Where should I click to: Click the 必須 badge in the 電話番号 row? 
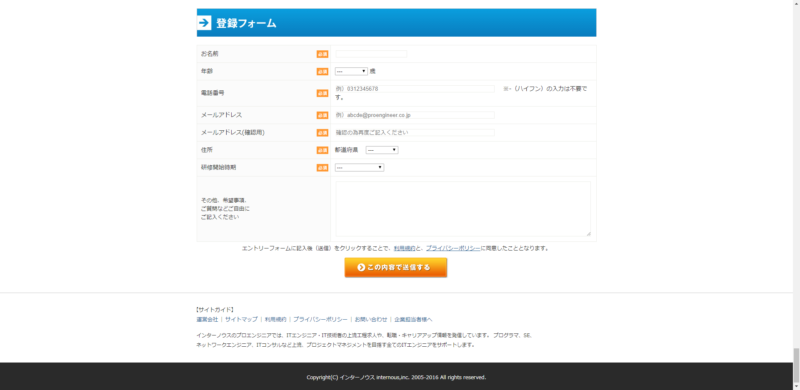[x=322, y=93]
